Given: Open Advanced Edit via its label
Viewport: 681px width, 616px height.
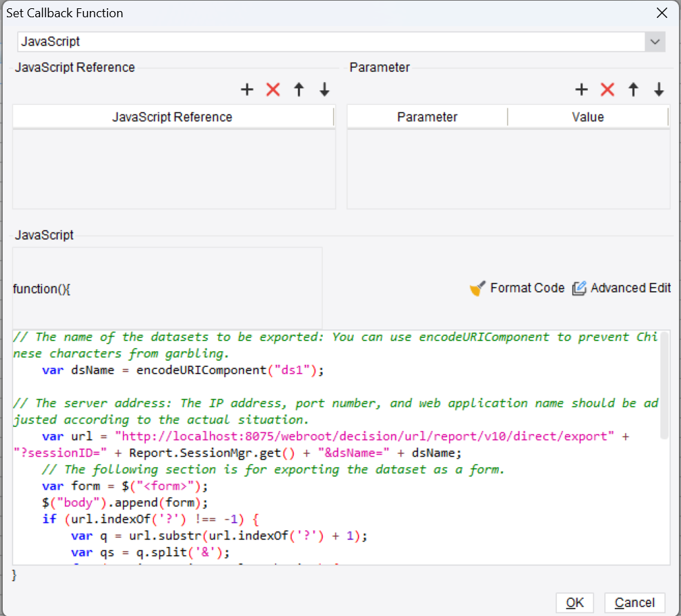Looking at the screenshot, I should [631, 288].
